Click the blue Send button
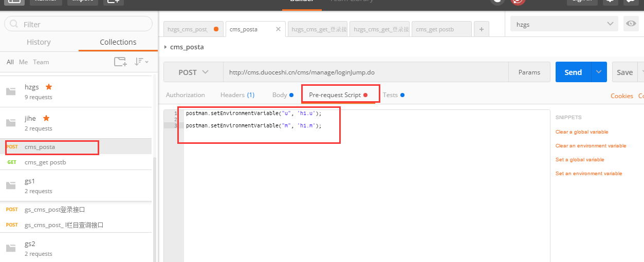The height and width of the screenshot is (262, 644). coord(573,72)
